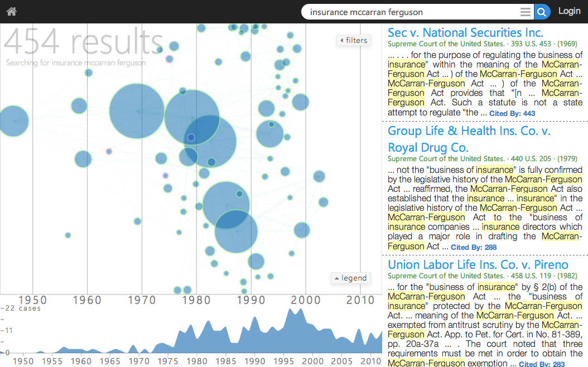Click the small red bubble near 1964

pyautogui.click(x=109, y=151)
